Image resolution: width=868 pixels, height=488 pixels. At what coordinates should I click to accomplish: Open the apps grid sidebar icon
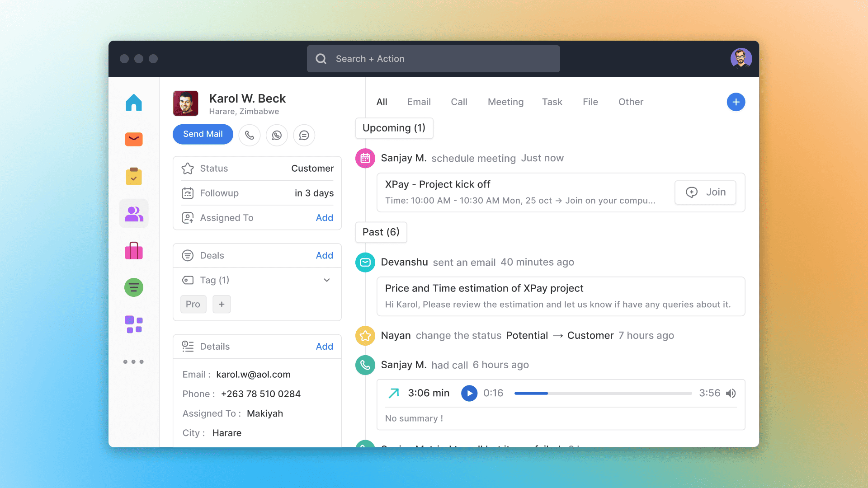tap(134, 324)
